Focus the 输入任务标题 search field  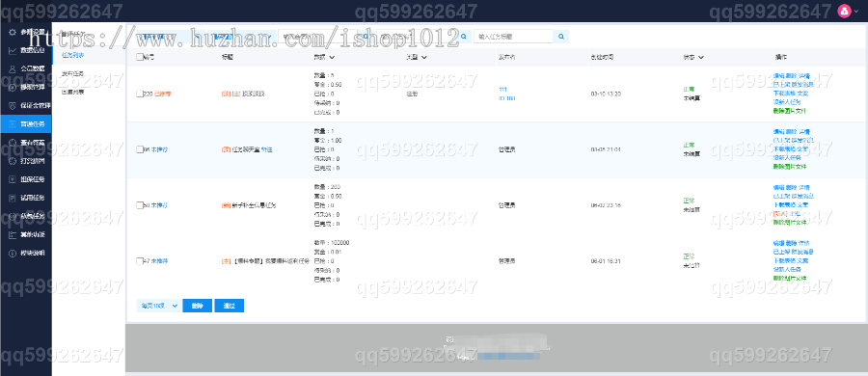pyautogui.click(x=514, y=37)
